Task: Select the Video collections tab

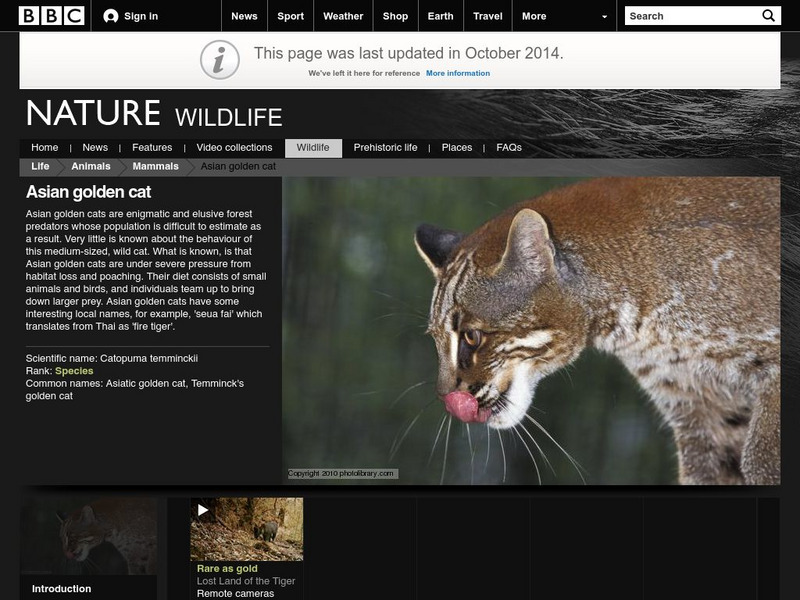Action: click(234, 146)
